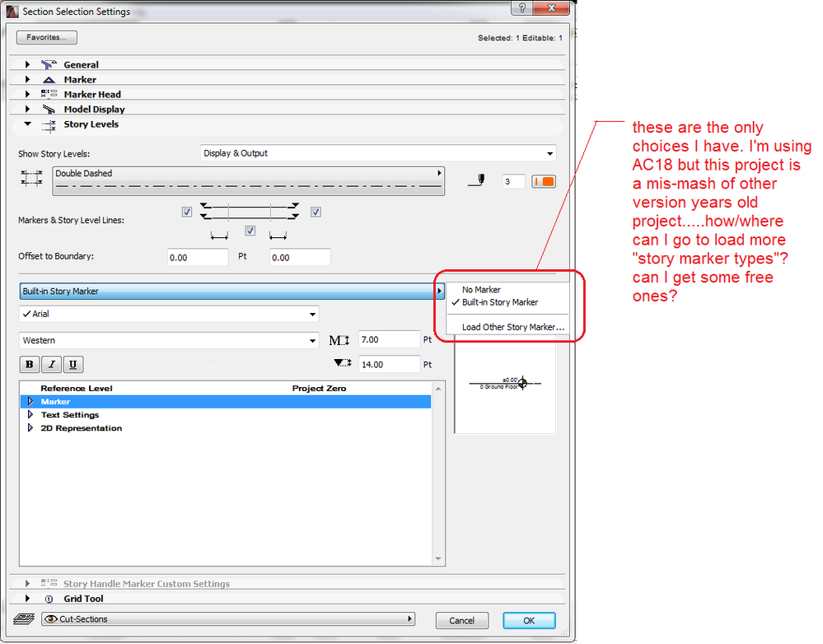This screenshot has width=823, height=644.
Task: Click the General panel icon
Action: coord(49,64)
